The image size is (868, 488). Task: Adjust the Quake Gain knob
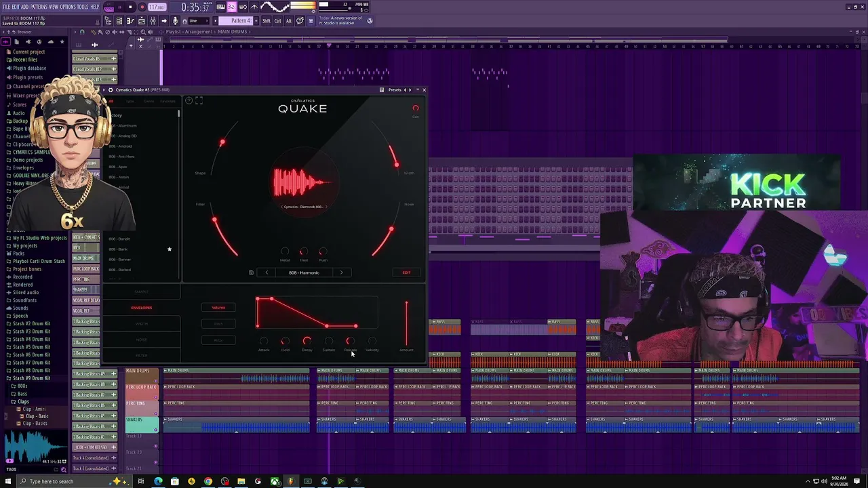pos(416,108)
